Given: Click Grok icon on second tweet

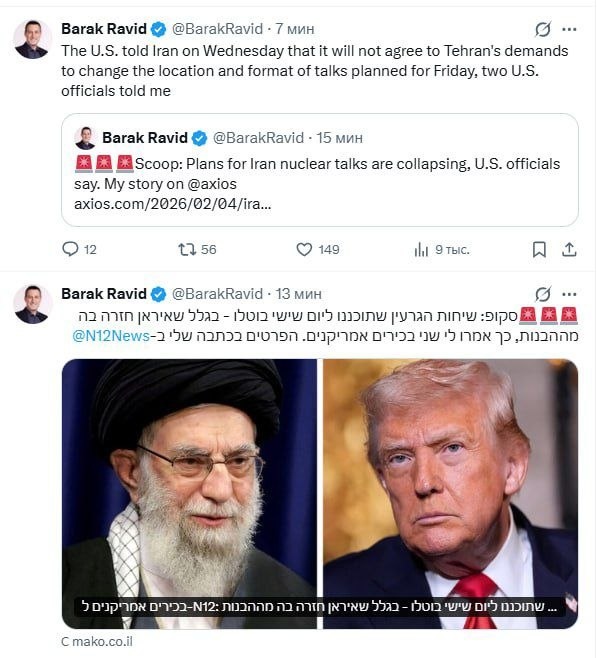Looking at the screenshot, I should point(542,294).
